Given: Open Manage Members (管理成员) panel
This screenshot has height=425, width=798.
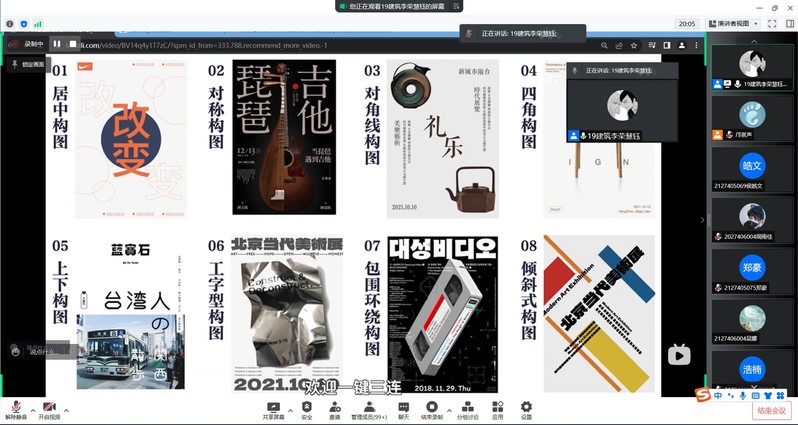Looking at the screenshot, I should [x=369, y=406].
